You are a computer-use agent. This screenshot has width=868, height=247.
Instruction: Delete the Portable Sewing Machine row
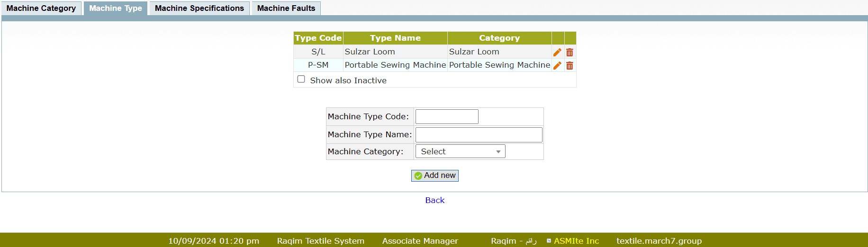[x=570, y=65]
